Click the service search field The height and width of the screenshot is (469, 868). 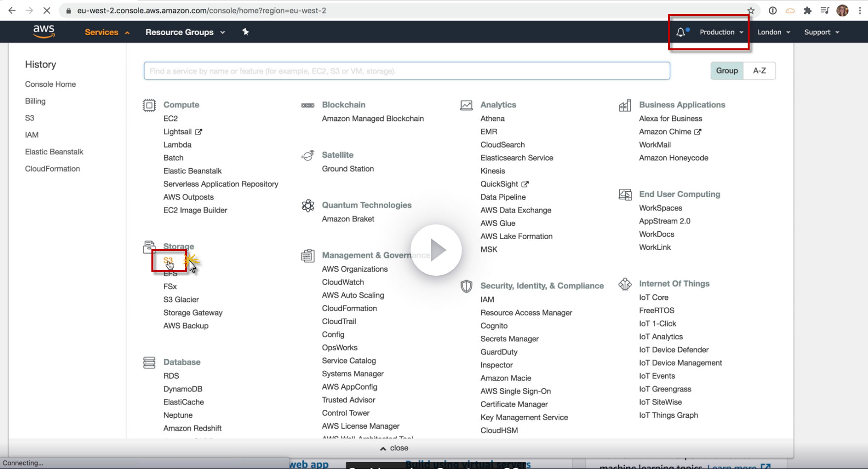pos(407,71)
